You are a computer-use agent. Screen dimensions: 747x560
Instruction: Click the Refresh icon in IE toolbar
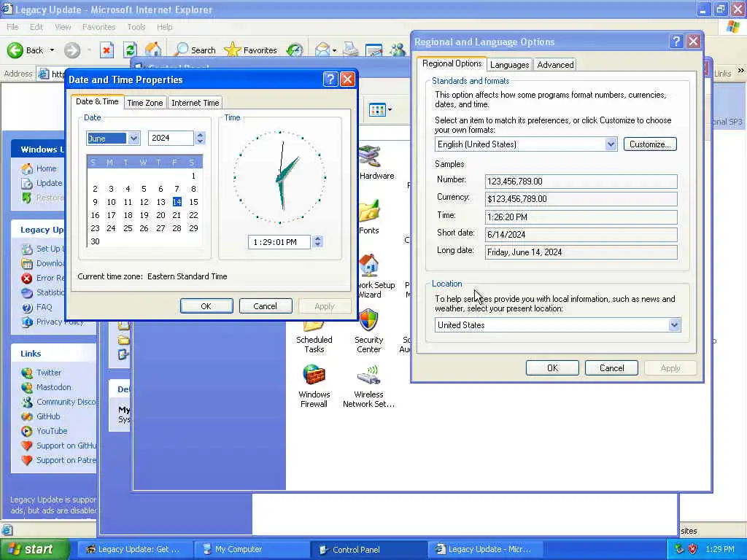tap(130, 50)
